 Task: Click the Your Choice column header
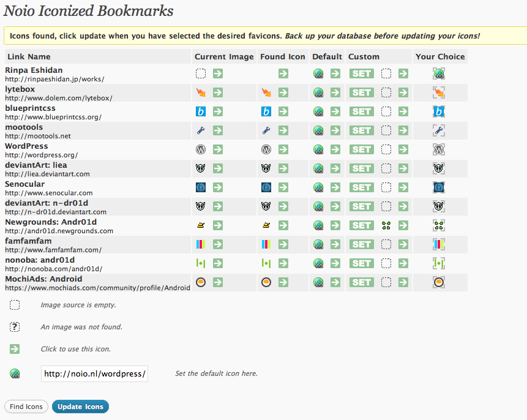point(440,56)
